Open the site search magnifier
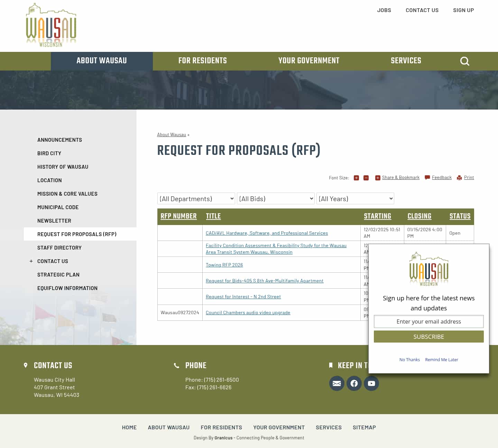This screenshot has height=448, width=498. coord(464,61)
